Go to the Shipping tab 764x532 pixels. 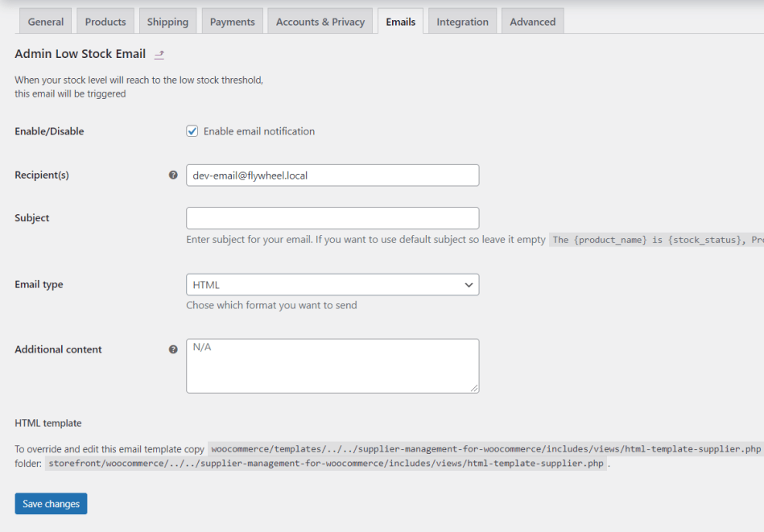[167, 22]
